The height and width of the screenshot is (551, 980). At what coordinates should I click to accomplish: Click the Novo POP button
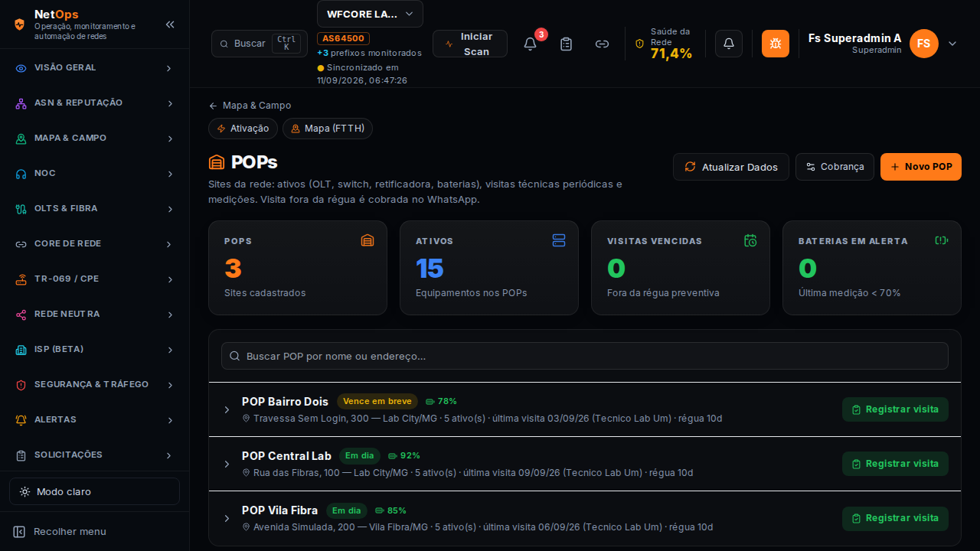[x=921, y=167]
